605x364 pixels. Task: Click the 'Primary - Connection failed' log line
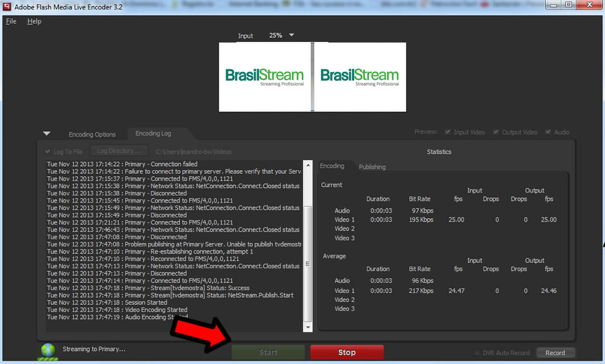[x=122, y=164]
